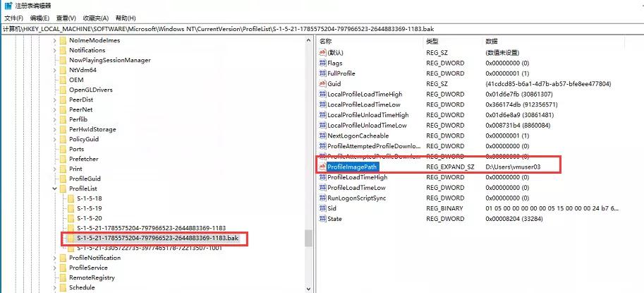The width and height of the screenshot is (644, 293).
Task: Click the string icon beside ProfileImagePath
Action: point(322,167)
